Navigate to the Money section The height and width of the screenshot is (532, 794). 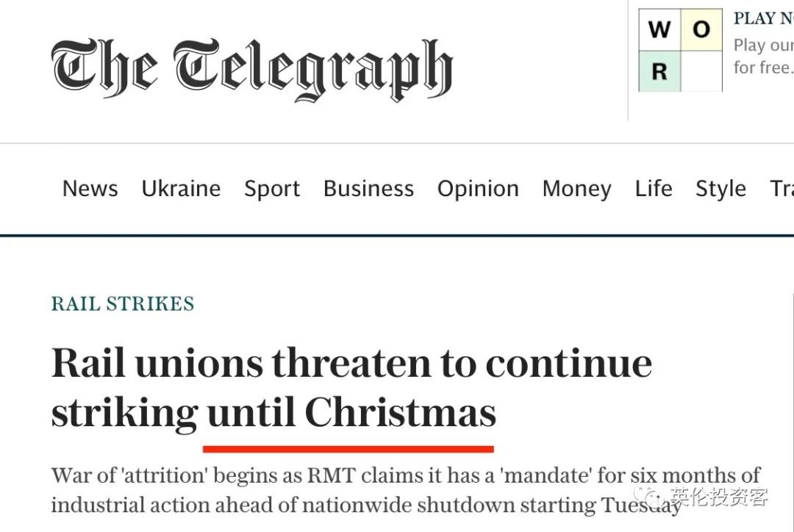pos(576,189)
